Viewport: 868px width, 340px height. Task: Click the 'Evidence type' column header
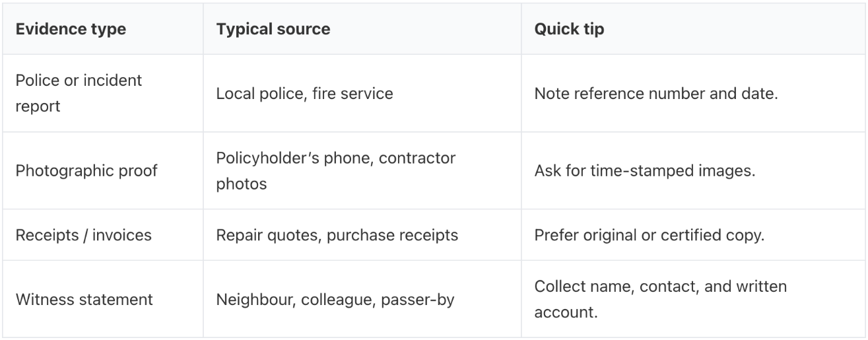point(70,30)
